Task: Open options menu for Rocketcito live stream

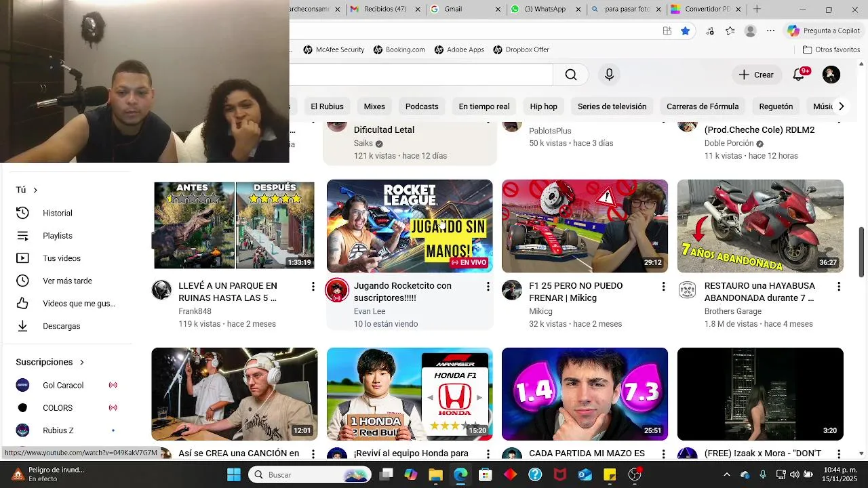Action: (488, 287)
